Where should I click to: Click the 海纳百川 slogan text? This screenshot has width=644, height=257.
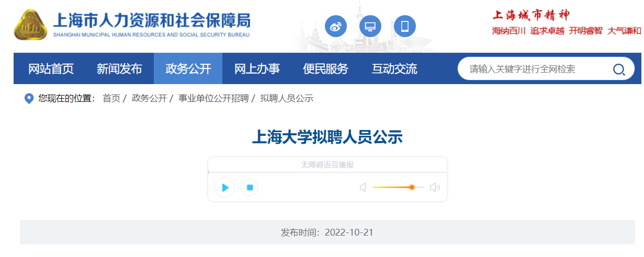pos(509,31)
